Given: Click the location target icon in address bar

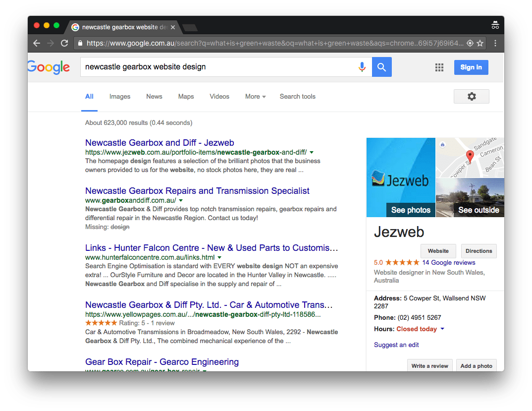Looking at the screenshot, I should [470, 43].
